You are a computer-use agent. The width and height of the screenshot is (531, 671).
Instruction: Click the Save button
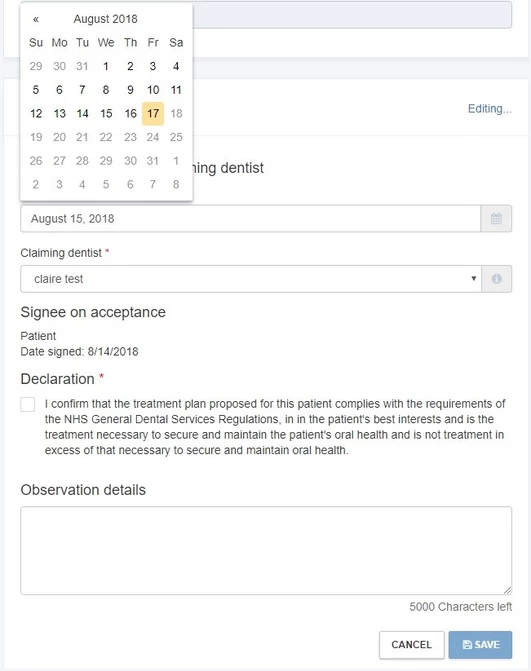click(x=480, y=644)
